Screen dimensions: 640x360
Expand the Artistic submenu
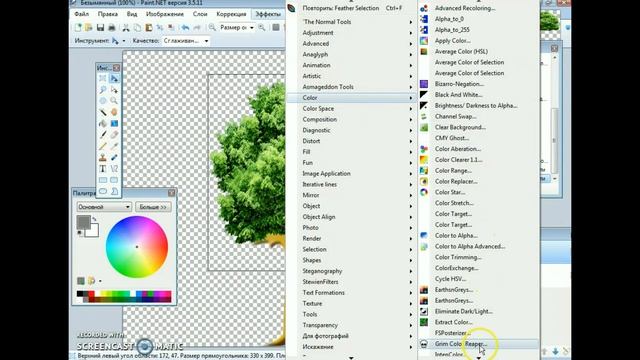(x=351, y=76)
